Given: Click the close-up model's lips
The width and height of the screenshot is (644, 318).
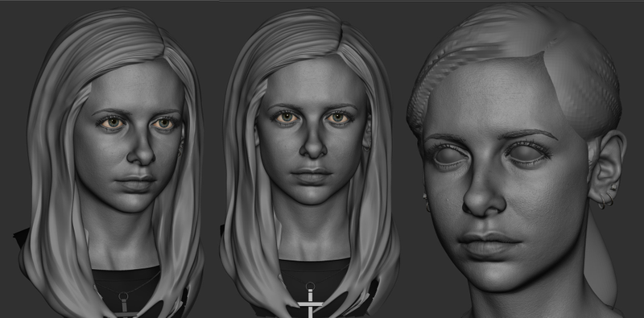Looking at the screenshot, I should click(489, 244).
